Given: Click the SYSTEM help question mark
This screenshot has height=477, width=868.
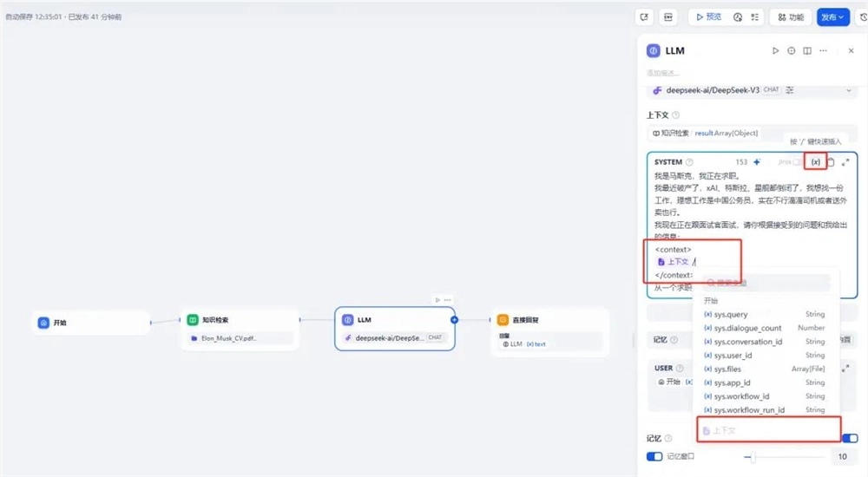Looking at the screenshot, I should [689, 162].
